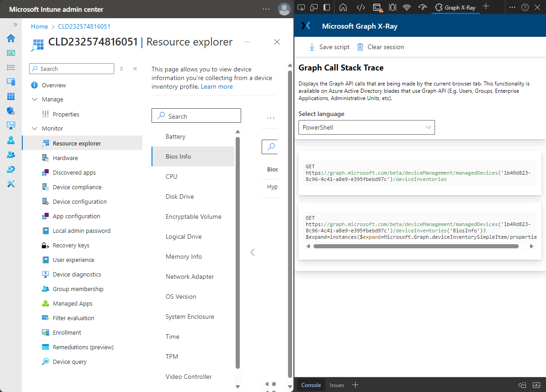Image resolution: width=546 pixels, height=392 pixels.
Task: Expand the left navigation rail chevrons
Action: click(x=15, y=25)
